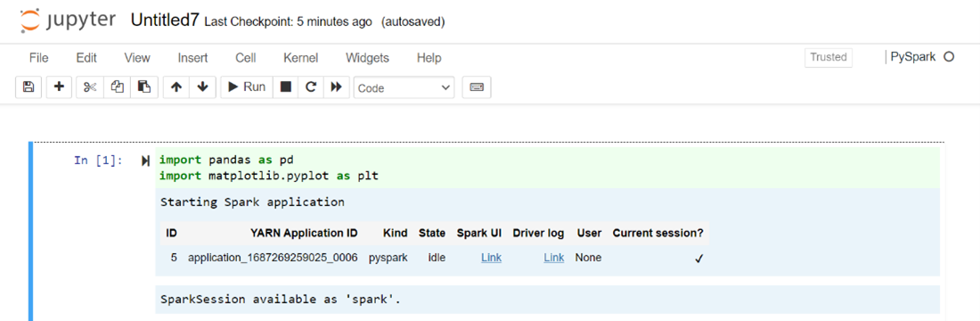
Task: Open the Cell menu
Action: tap(246, 58)
